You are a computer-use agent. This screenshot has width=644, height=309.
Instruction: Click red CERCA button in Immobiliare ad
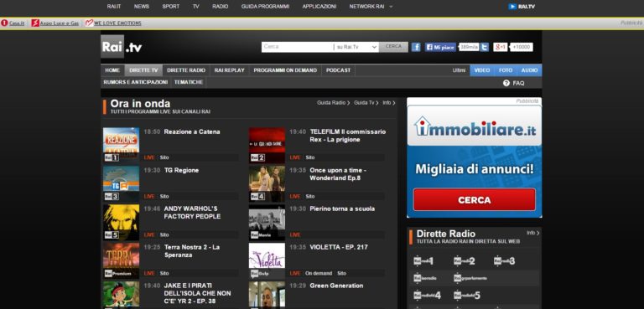click(x=475, y=200)
